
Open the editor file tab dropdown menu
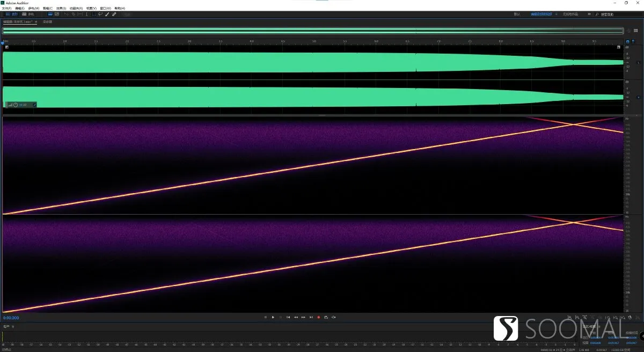36,22
